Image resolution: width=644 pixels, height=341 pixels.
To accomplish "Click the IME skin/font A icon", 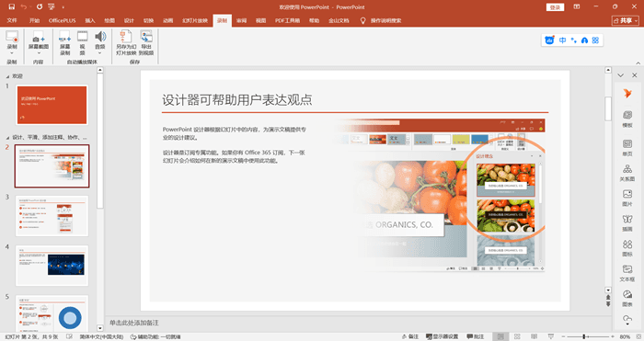I will [x=584, y=40].
